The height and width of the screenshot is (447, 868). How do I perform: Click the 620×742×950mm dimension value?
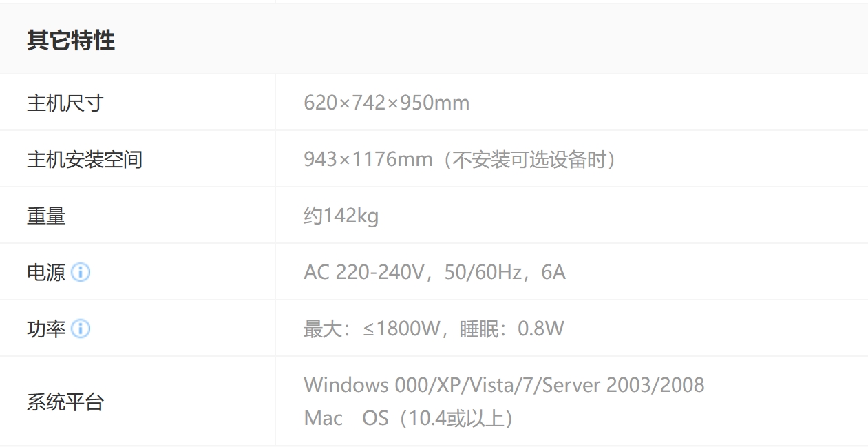click(x=386, y=103)
